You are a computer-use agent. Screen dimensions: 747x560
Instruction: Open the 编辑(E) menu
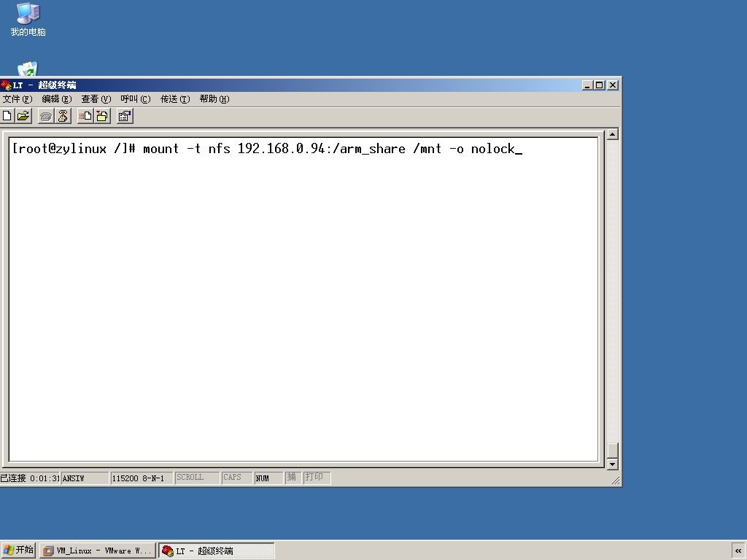pos(57,99)
